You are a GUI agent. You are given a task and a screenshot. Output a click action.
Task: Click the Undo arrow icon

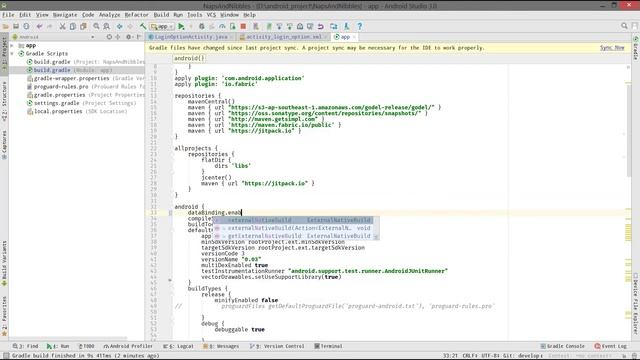39,27
